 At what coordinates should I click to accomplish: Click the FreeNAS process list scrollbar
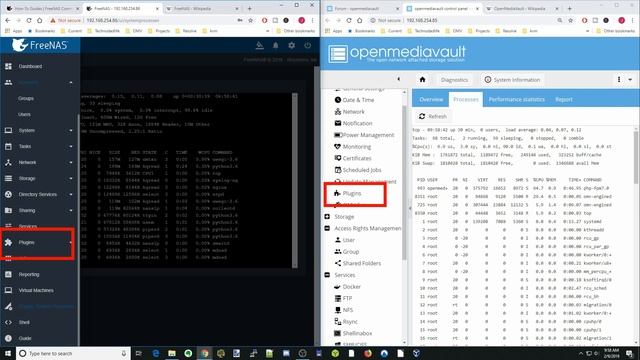tap(295, 180)
